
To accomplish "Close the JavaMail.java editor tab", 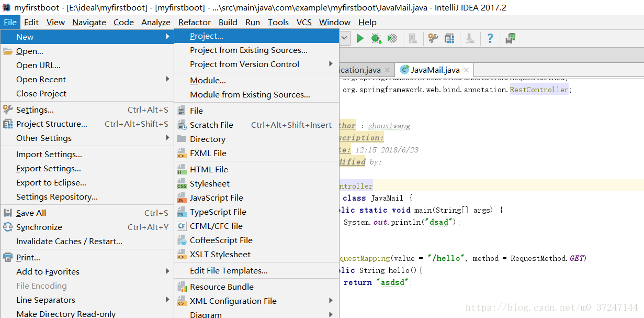I will click(467, 70).
